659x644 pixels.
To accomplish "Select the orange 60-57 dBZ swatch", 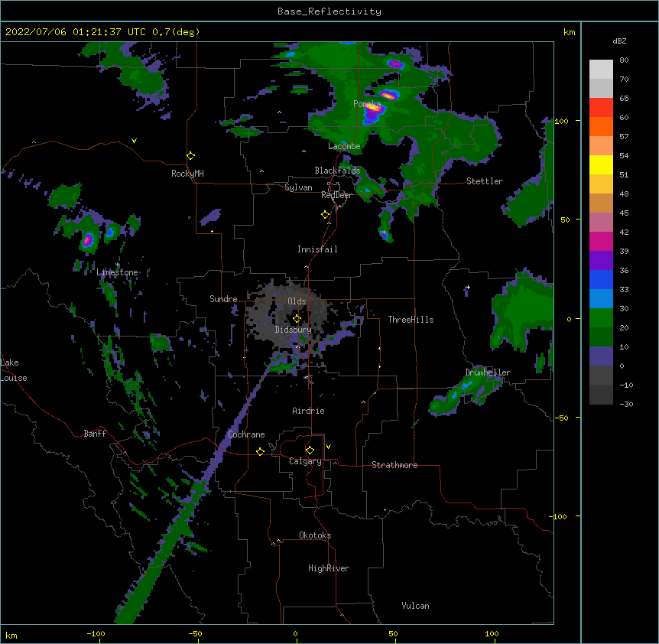I will click(x=601, y=126).
